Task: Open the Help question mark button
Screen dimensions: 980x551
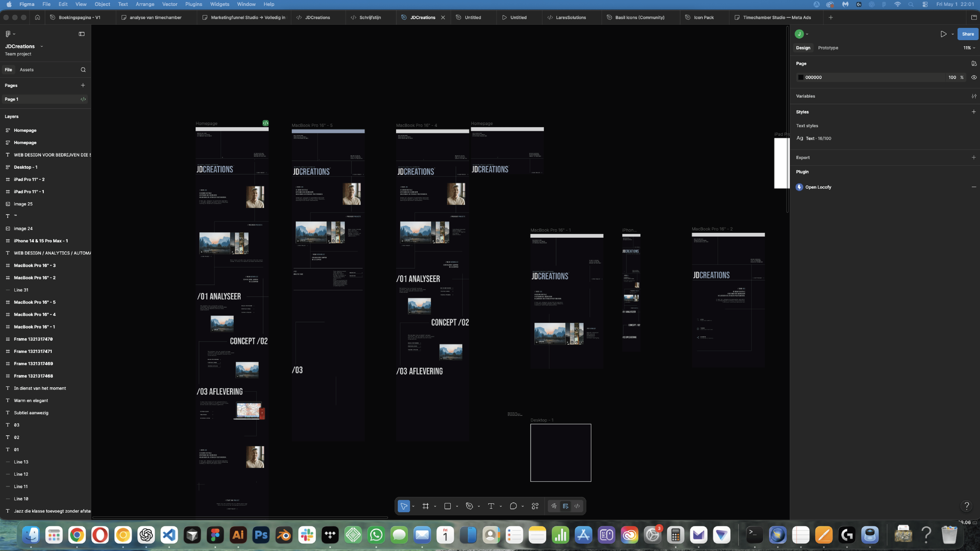Action: [967, 506]
